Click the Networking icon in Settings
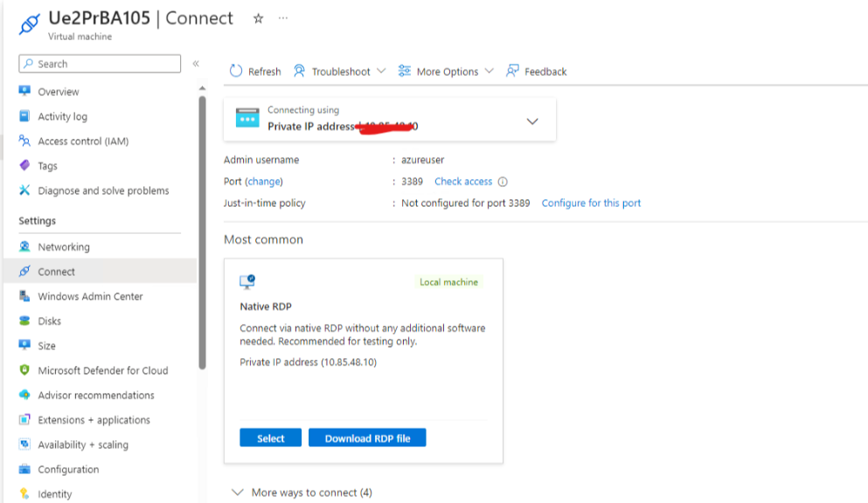This screenshot has width=868, height=503. point(24,246)
